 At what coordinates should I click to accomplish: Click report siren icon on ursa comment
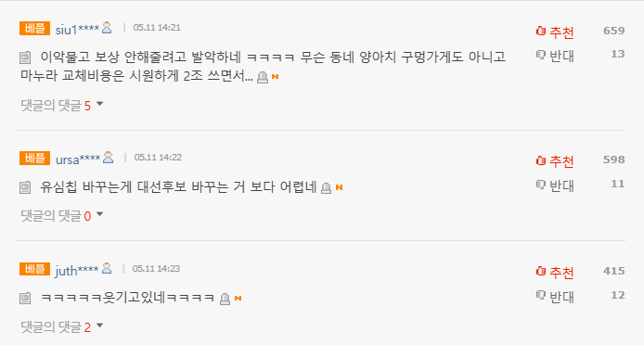click(x=326, y=188)
